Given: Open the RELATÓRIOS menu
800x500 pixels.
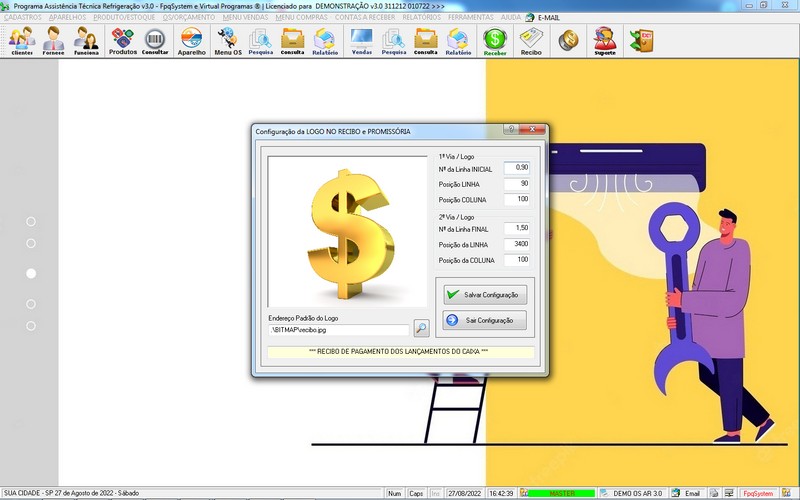Looking at the screenshot, I should click(x=421, y=17).
